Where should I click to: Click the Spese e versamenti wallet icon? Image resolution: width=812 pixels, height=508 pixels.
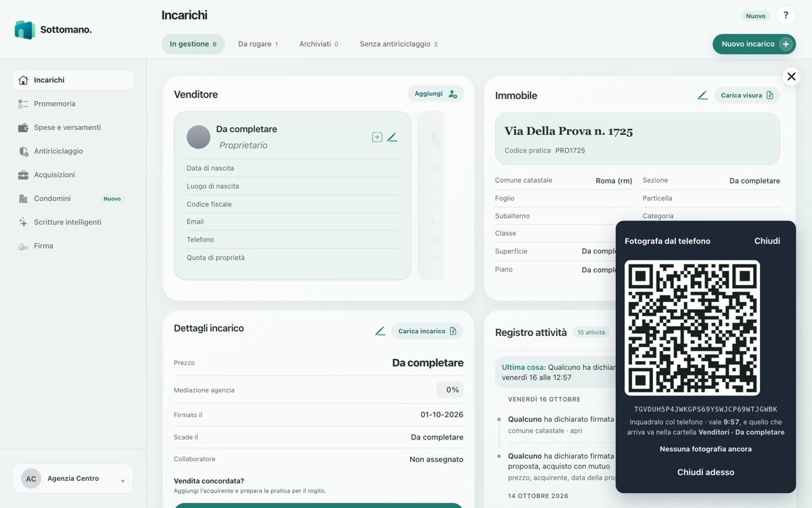23,127
